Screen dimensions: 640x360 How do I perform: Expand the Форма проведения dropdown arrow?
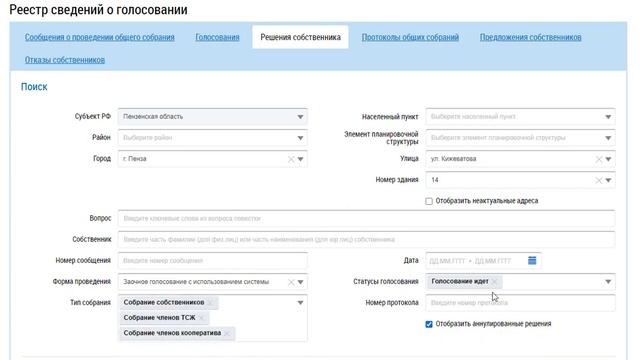[300, 282]
